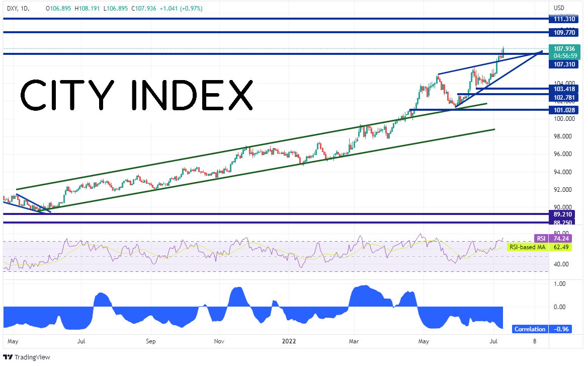The width and height of the screenshot is (588, 366).
Task: Select the Correlation indicator label
Action: (530, 329)
